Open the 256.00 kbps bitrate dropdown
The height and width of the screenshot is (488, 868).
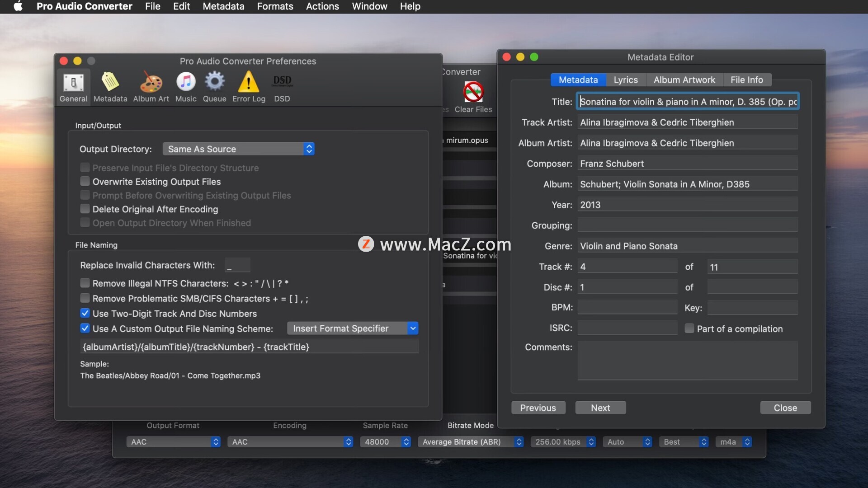(x=563, y=442)
